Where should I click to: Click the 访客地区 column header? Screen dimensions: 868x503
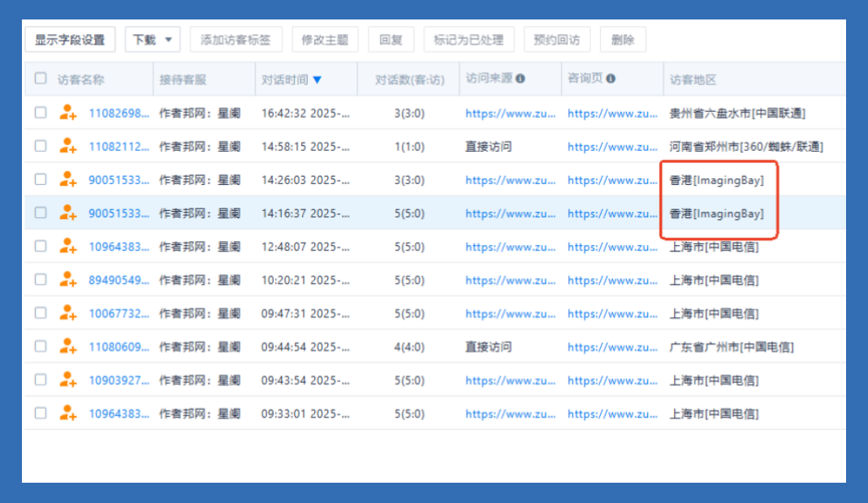tap(693, 80)
